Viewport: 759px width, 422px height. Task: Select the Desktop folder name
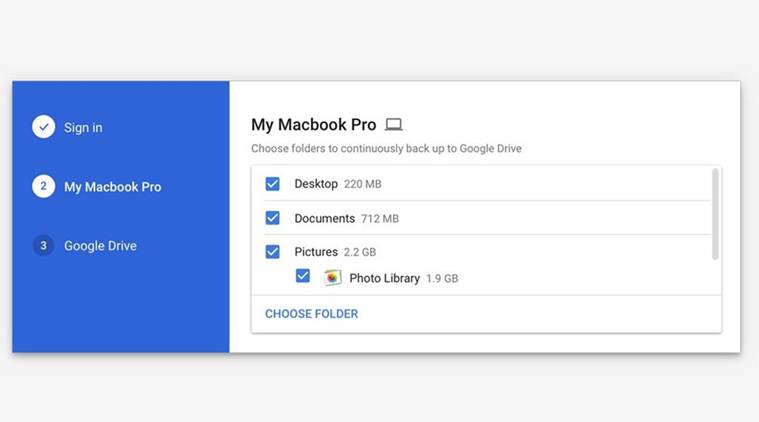coord(316,184)
